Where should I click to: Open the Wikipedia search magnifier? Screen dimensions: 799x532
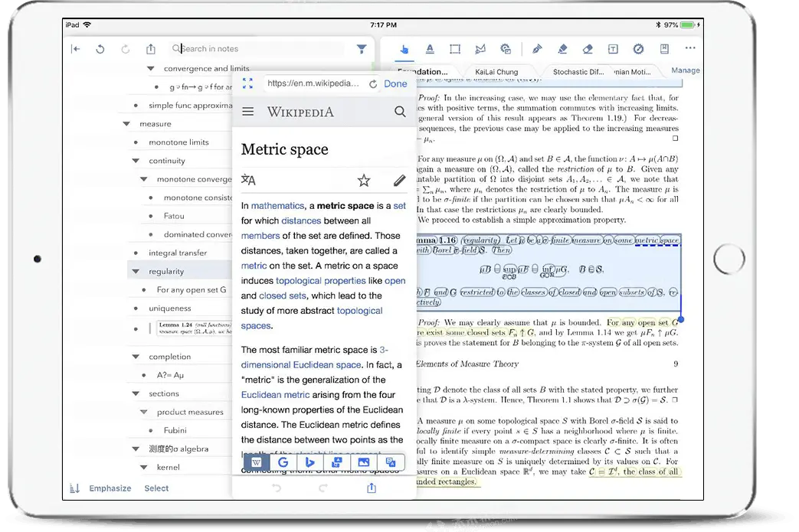pos(400,112)
